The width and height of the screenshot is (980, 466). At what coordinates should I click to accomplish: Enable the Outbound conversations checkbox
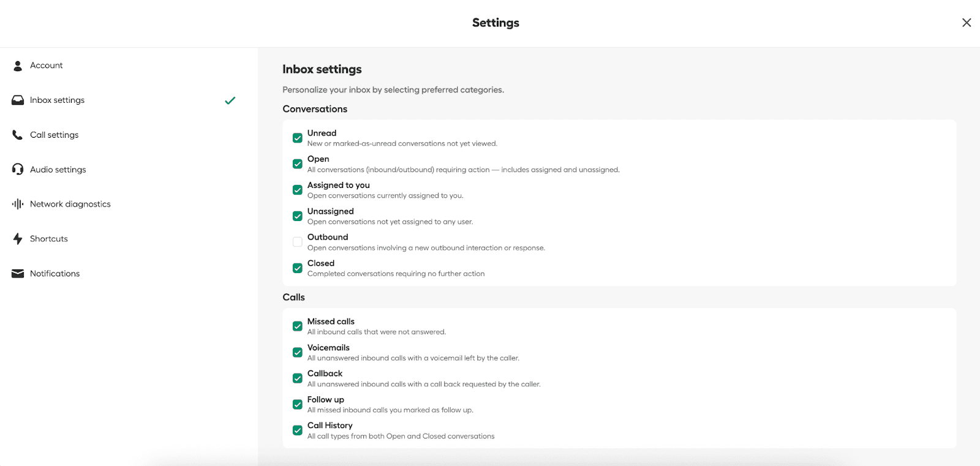click(298, 242)
